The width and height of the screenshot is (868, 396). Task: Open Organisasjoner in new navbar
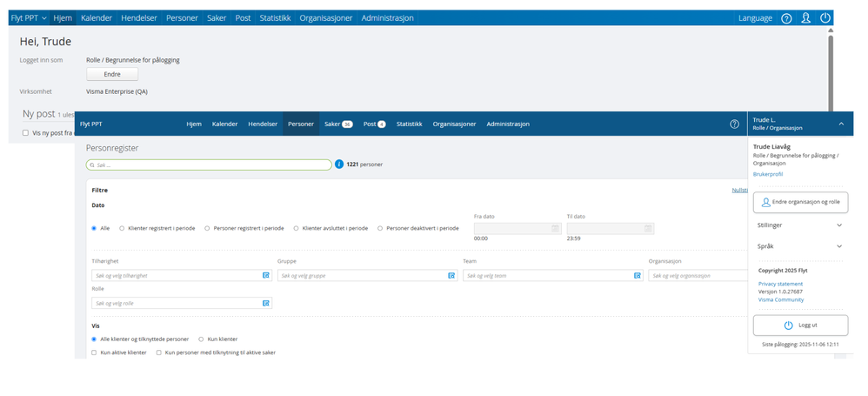[455, 124]
